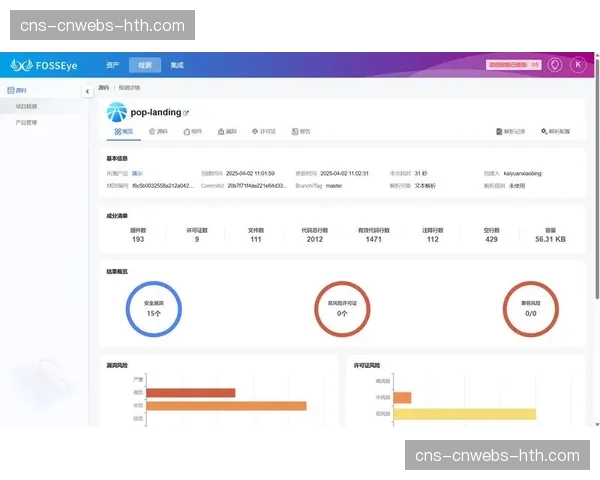Expand the 源码 sidebar section
Viewport: 600px width, 480px height.
click(20, 90)
